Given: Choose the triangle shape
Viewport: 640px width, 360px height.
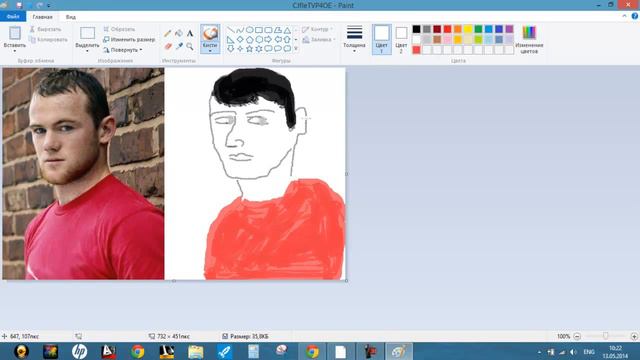Looking at the screenshot, I should pos(287,30).
